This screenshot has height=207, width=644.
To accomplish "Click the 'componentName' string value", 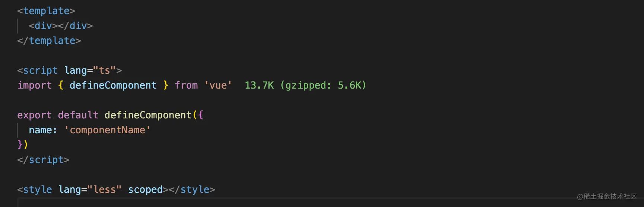I will 107,130.
